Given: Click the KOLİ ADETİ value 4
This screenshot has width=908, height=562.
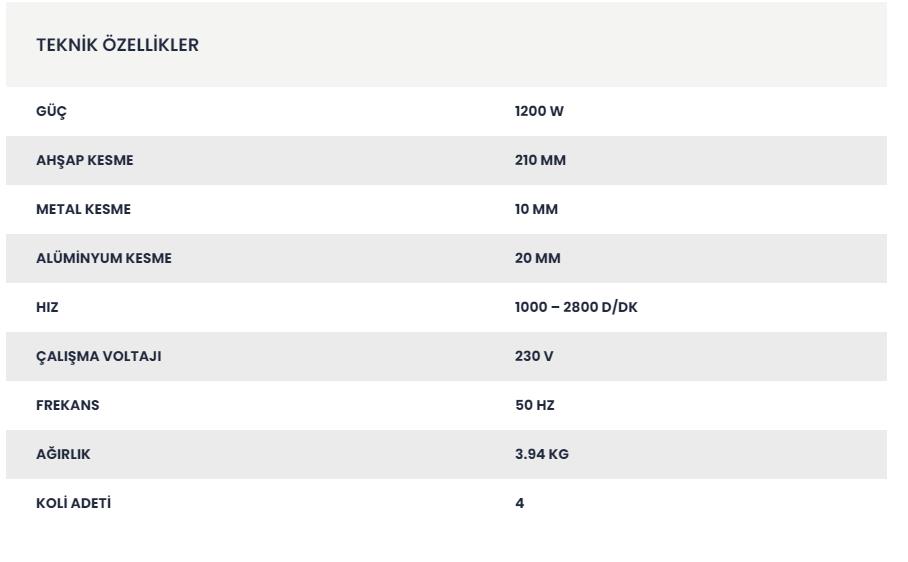Looking at the screenshot, I should [x=519, y=503].
